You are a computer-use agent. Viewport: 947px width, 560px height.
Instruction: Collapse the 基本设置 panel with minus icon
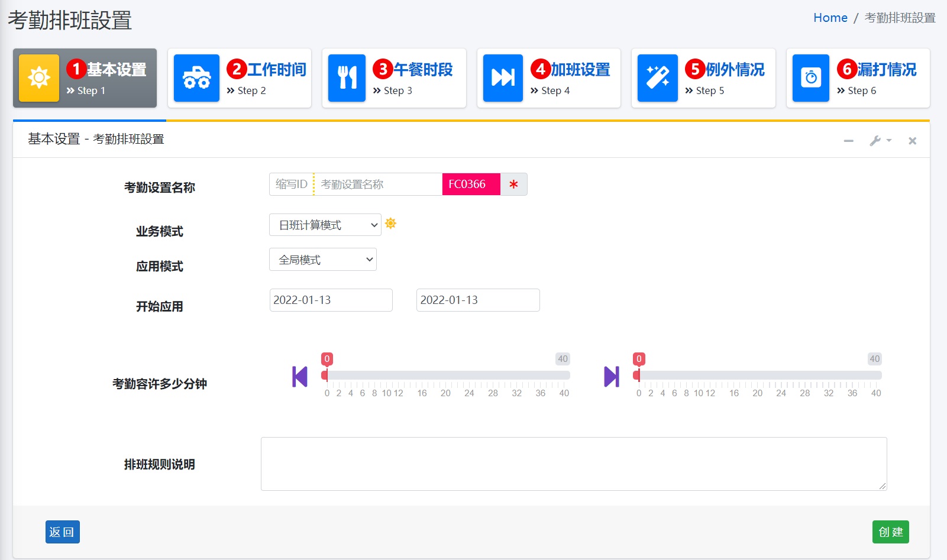pyautogui.click(x=848, y=141)
